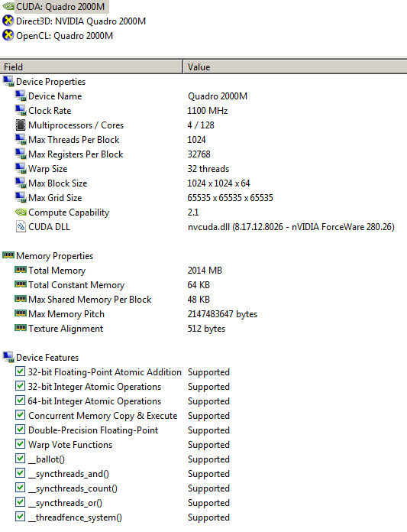Select the Compute Capability field label

[x=69, y=212]
